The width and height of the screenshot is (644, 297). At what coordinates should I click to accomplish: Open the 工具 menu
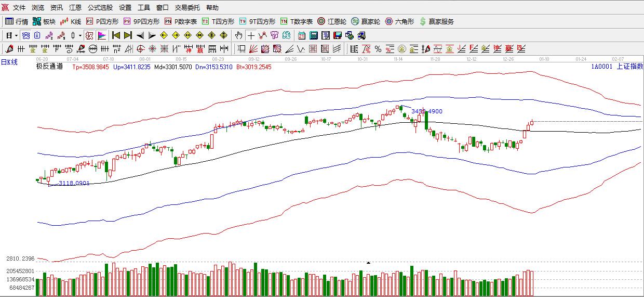tap(144, 8)
